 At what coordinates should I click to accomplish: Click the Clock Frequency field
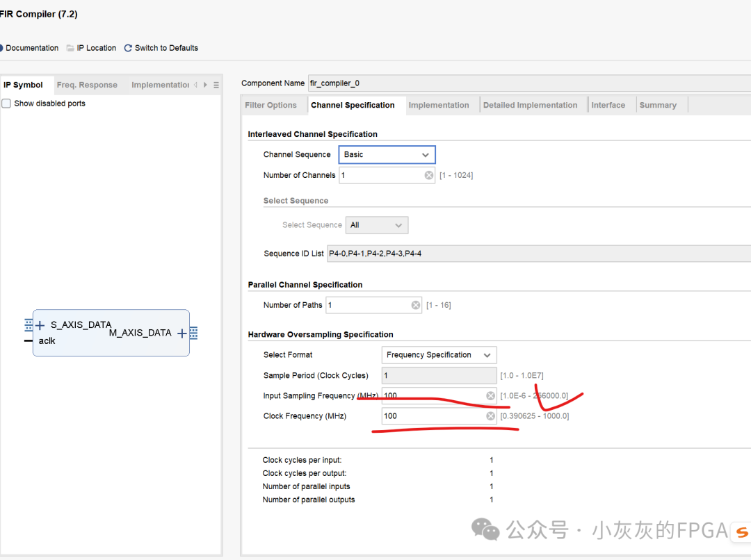[x=439, y=416]
